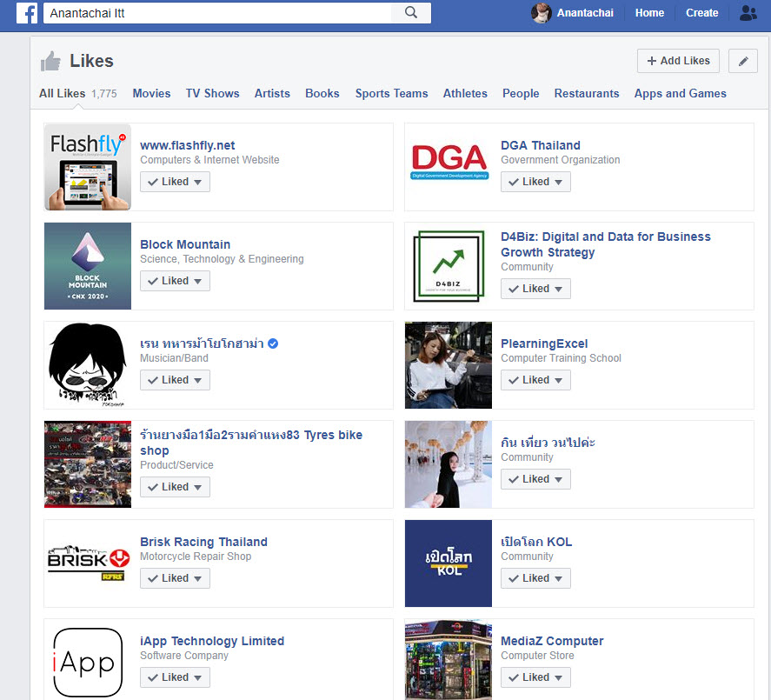Open the เปิดโลก KOL page thumbnail
The image size is (771, 700).
449,563
